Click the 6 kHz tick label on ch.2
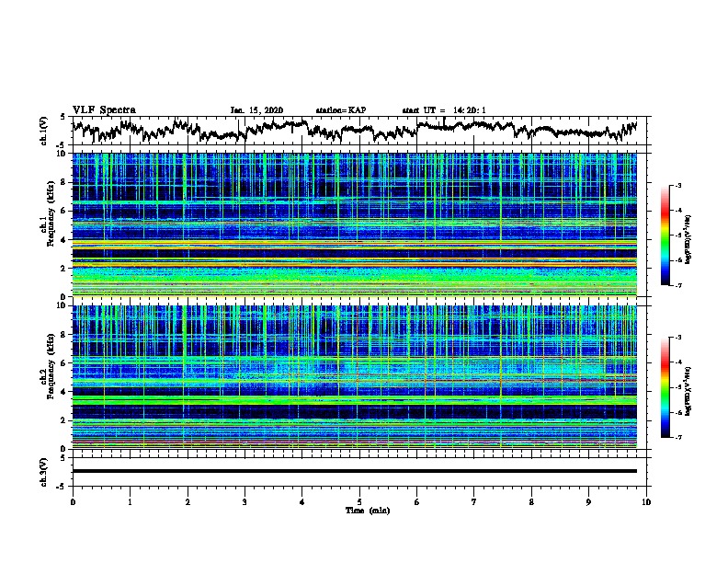The height and width of the screenshot is (563, 728). pos(64,362)
